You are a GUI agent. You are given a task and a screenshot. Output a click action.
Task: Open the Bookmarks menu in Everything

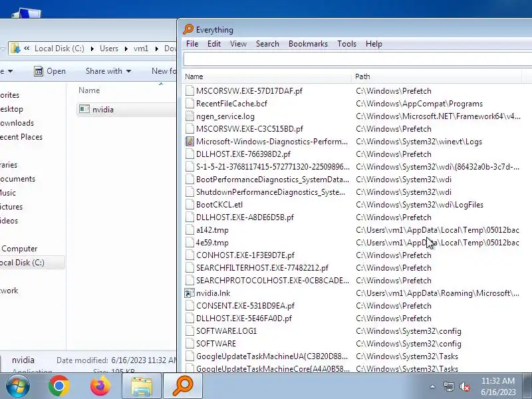[308, 44]
